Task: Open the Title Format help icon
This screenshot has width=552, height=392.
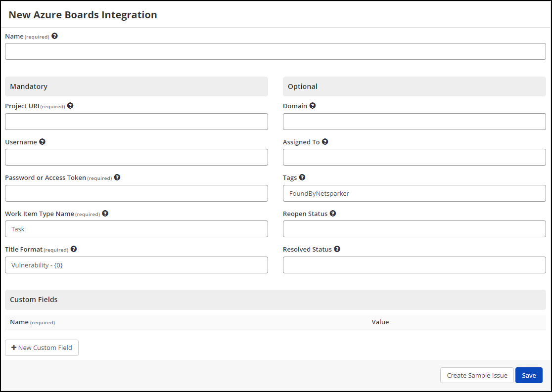Action: click(73, 249)
